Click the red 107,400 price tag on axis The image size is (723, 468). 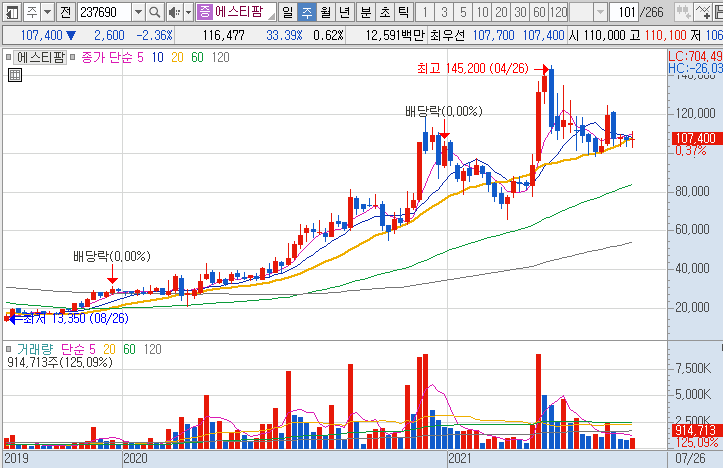click(x=695, y=138)
